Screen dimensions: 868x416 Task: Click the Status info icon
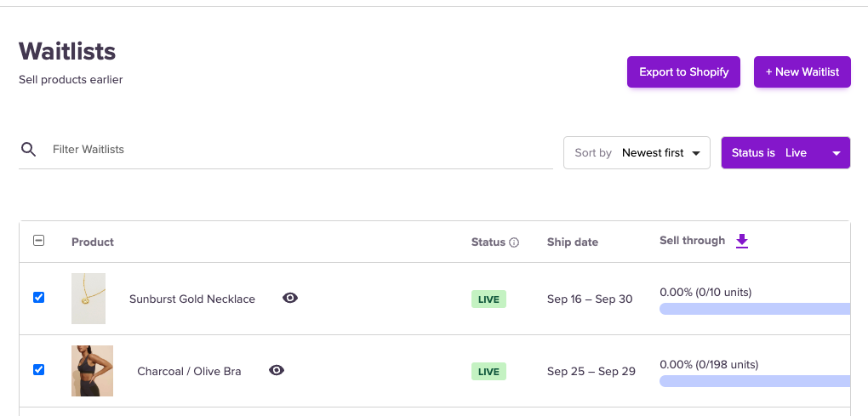[514, 242]
